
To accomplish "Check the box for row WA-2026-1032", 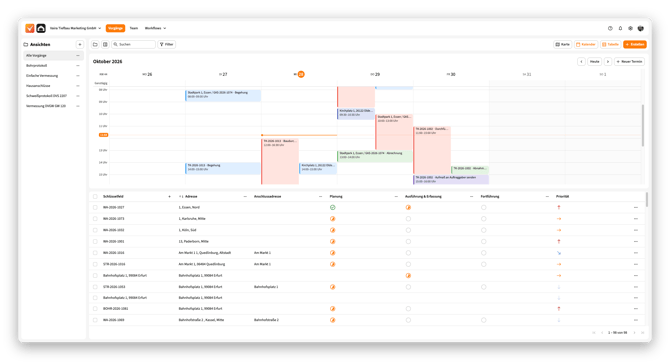I will click(95, 230).
